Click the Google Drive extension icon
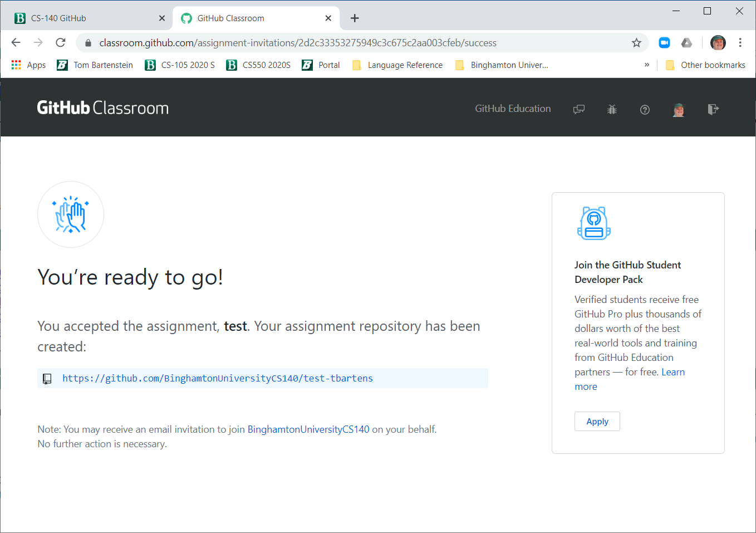The image size is (756, 533). (686, 43)
